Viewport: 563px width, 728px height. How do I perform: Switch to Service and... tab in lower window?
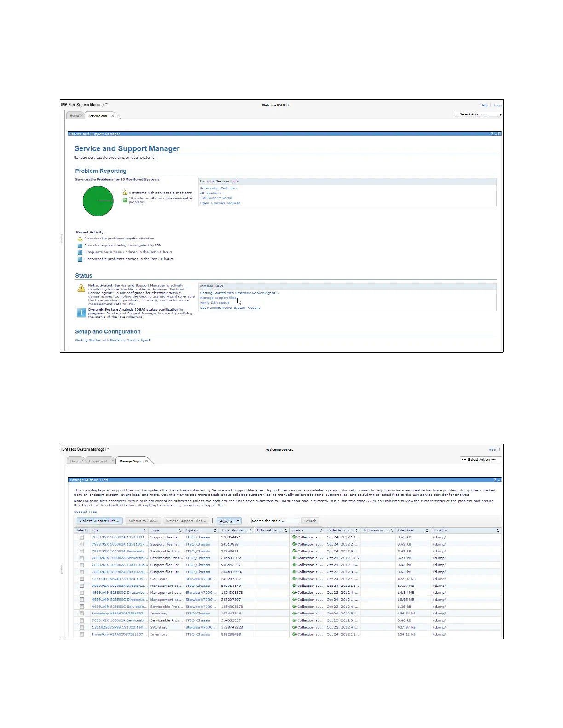point(98,461)
